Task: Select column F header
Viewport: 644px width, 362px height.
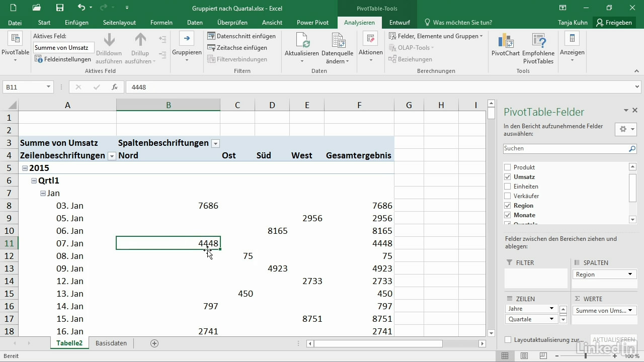Action: (x=359, y=105)
